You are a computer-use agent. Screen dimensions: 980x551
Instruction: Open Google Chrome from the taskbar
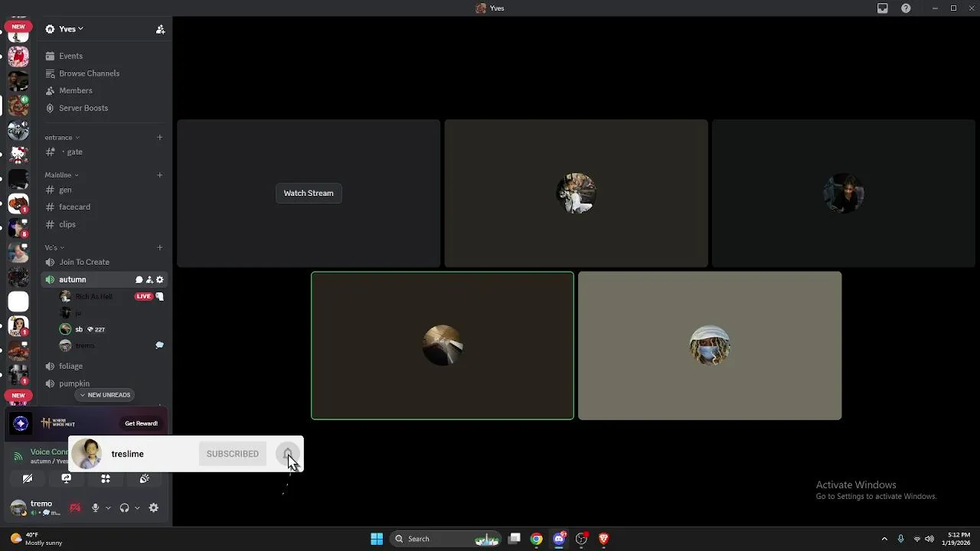coord(537,539)
